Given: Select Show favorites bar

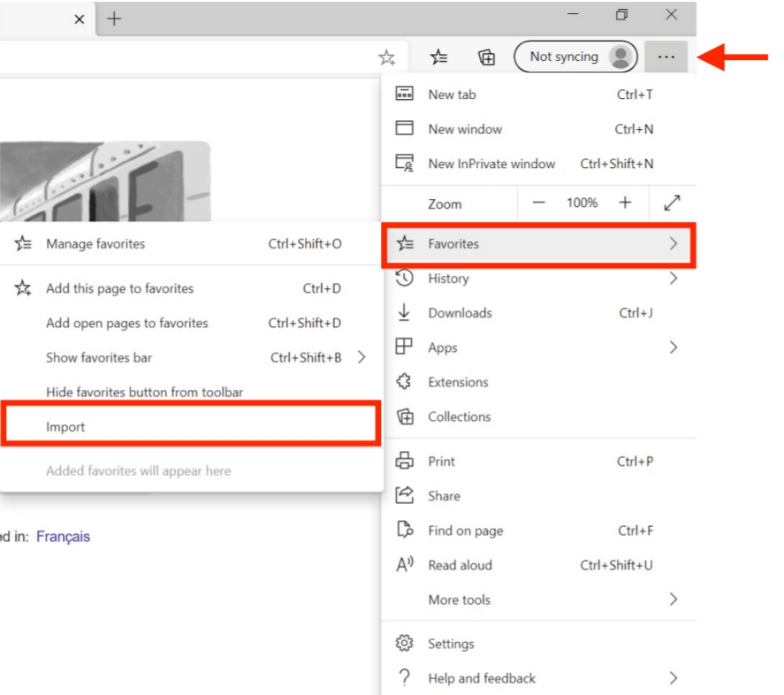Looking at the screenshot, I should coord(192,357).
